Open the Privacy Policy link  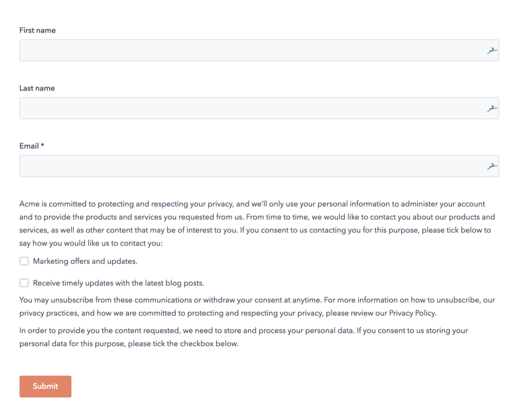click(411, 313)
